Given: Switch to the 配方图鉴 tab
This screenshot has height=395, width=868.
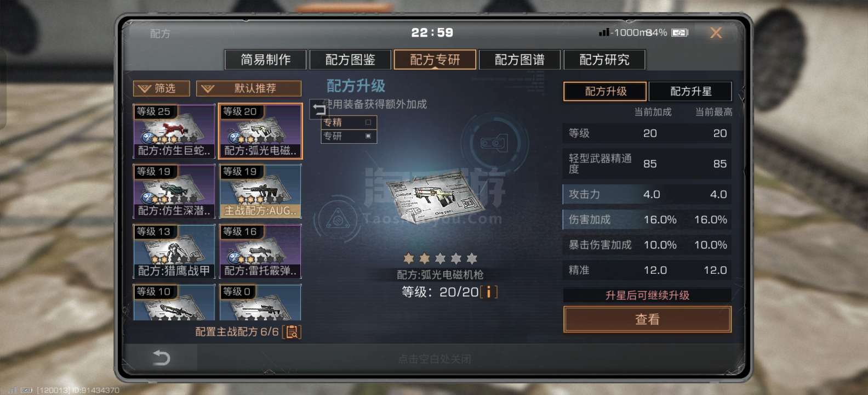Looking at the screenshot, I should coord(350,59).
